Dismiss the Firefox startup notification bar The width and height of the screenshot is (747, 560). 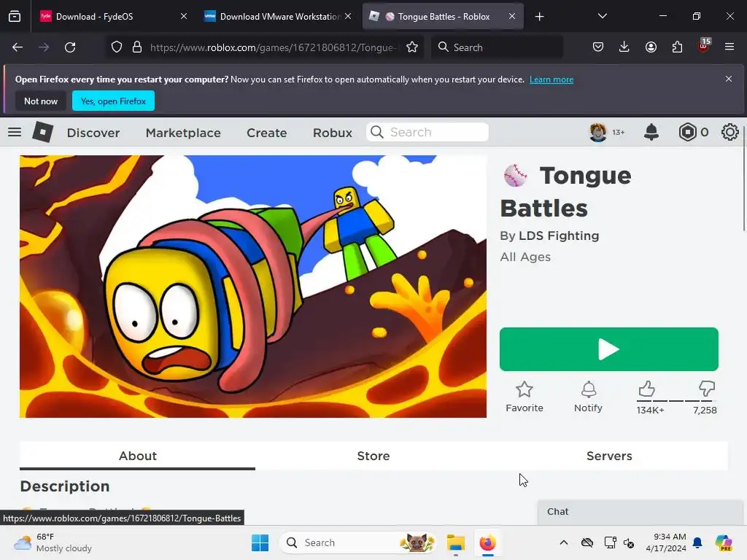tap(729, 79)
